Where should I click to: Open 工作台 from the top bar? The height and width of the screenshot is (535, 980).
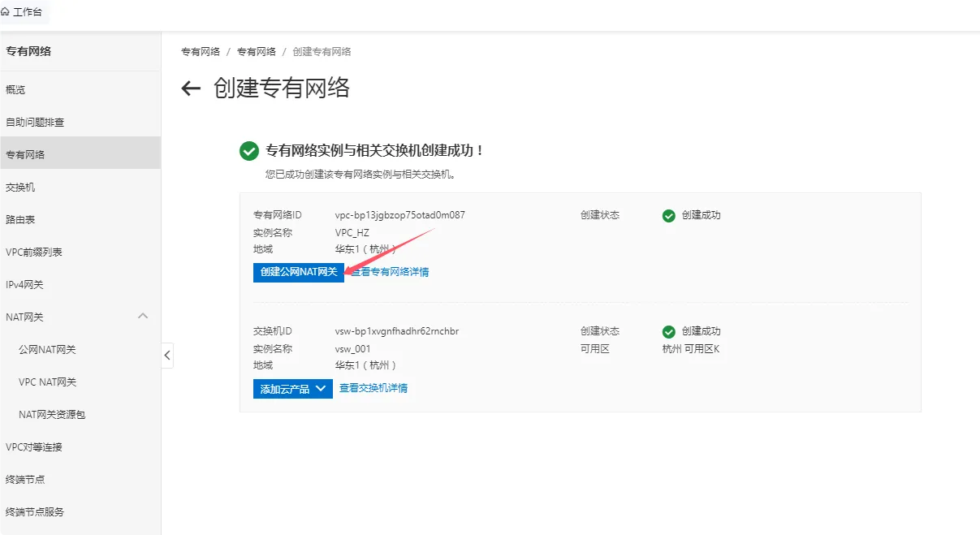27,12
